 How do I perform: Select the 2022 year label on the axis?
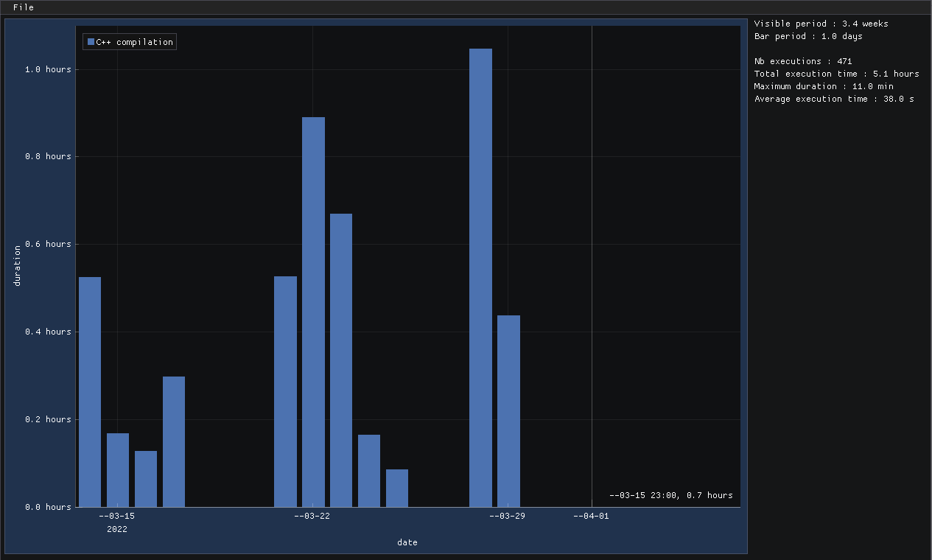click(x=117, y=528)
